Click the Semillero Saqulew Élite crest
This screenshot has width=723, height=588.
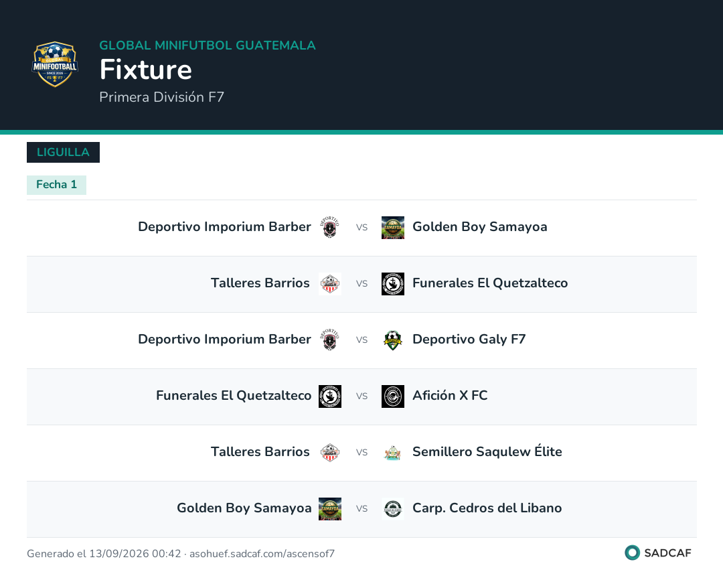click(x=393, y=453)
